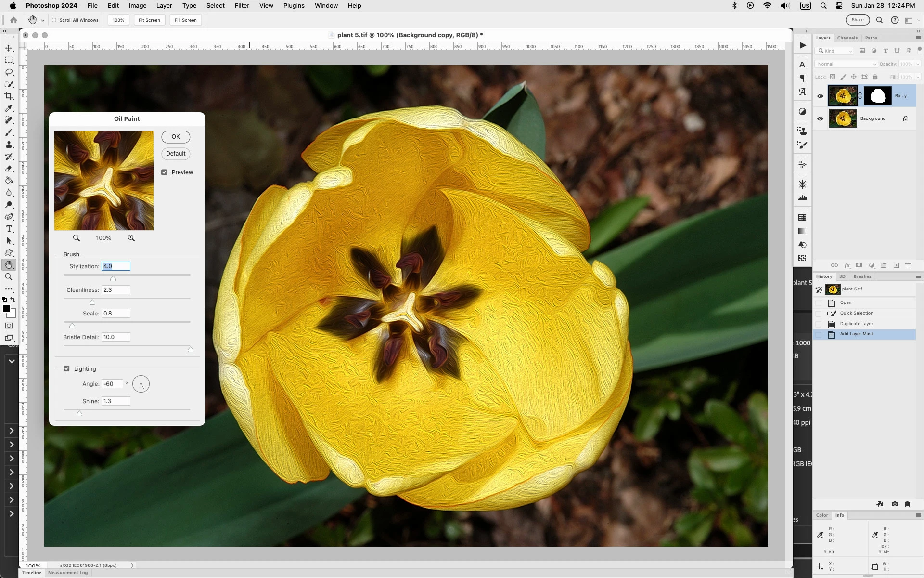
Task: Click the trash icon in Layers panel
Action: [908, 265]
